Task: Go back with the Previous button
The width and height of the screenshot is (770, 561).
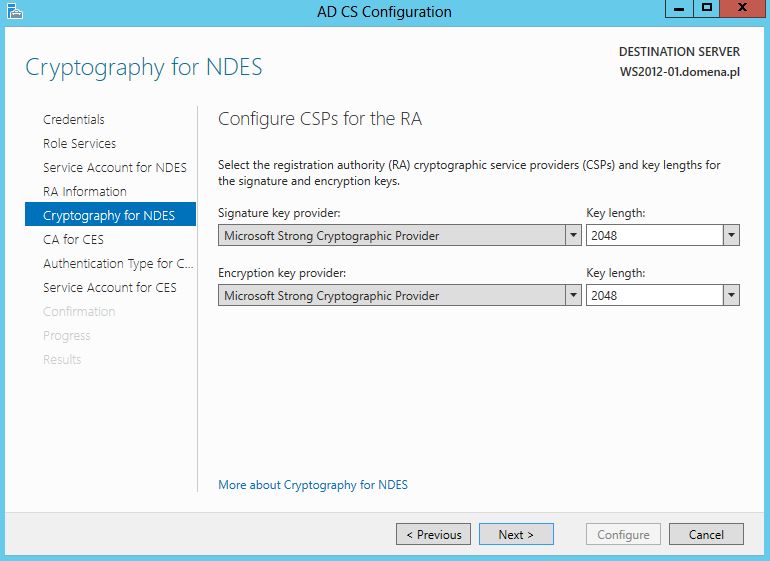Action: tap(434, 534)
